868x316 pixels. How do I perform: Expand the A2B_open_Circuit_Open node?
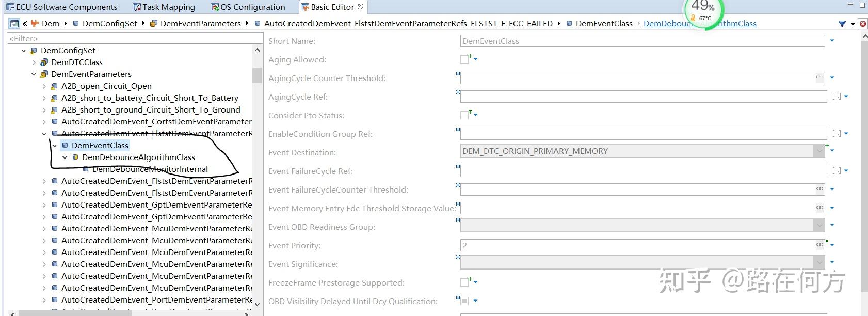pos(44,86)
